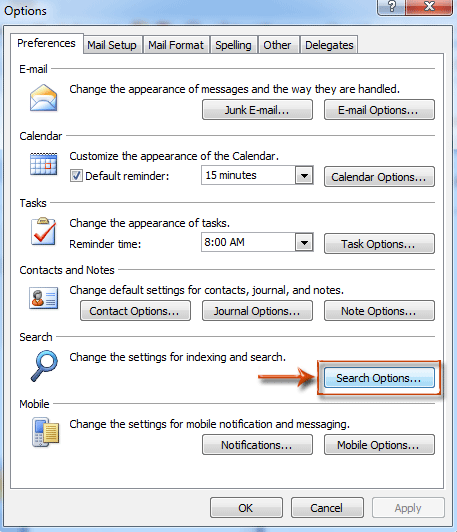Open Calendar Options button
457x532 pixels.
[x=379, y=176]
